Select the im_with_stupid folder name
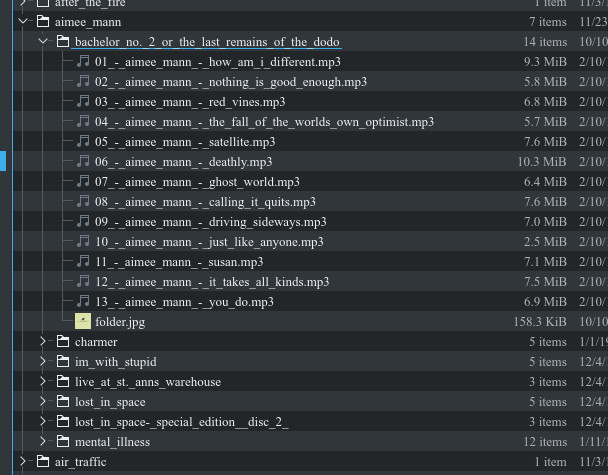This screenshot has width=608, height=475. point(116,362)
